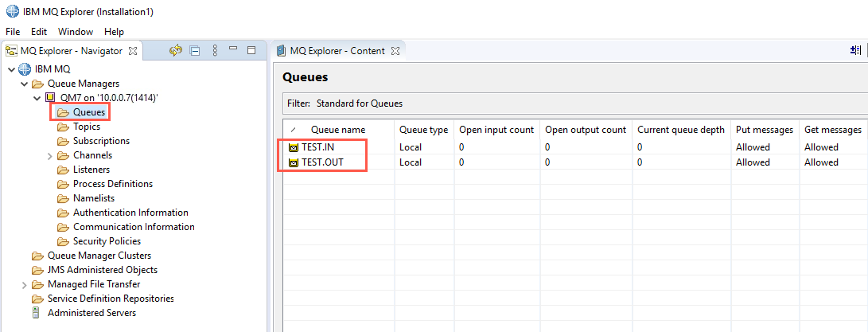Select JMS Administered Objects in the tree
868x332 pixels.
103,271
